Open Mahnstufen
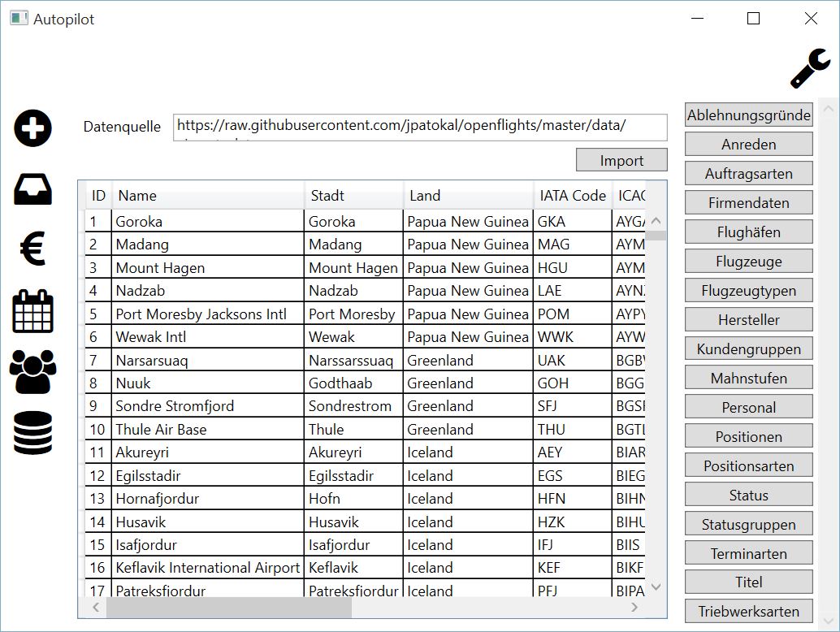840x632 pixels. pos(748,378)
